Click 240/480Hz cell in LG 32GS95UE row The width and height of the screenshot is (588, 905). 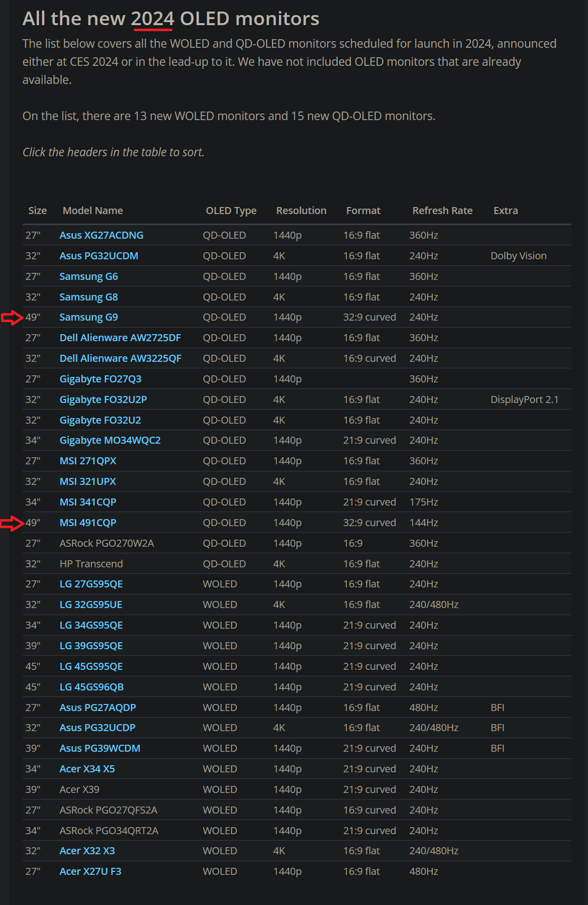pos(434,605)
